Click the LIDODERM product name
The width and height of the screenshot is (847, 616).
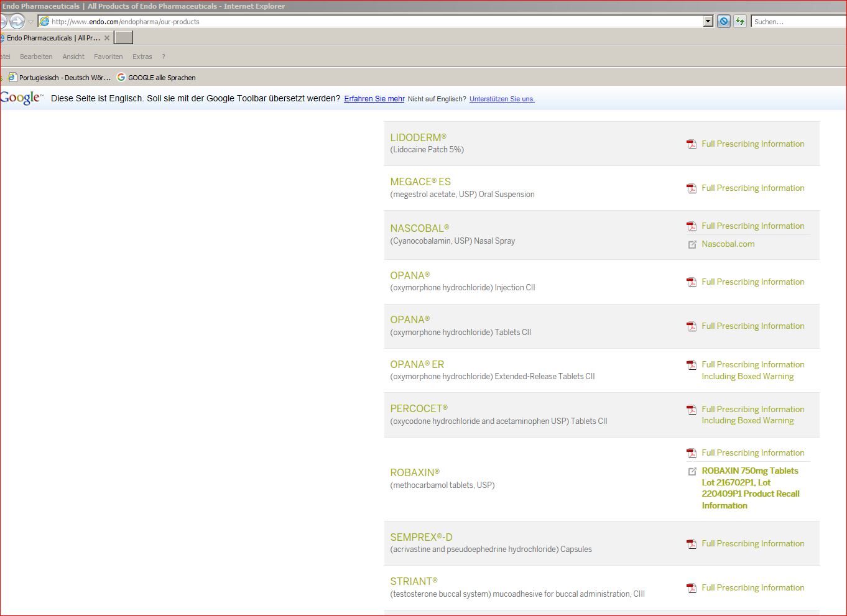click(x=418, y=137)
